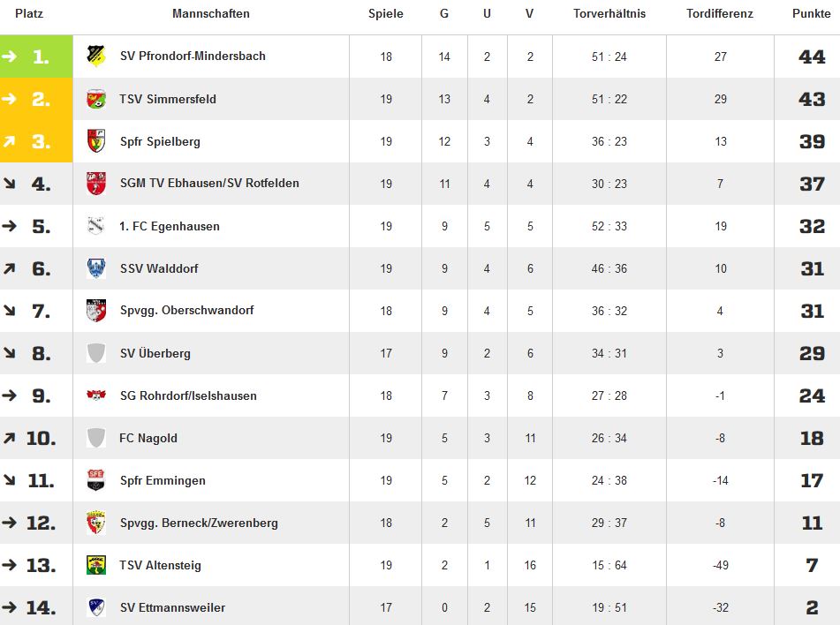Viewport: 840px width, 625px height.
Task: Open the 1. FC Egenhausen team link
Action: (170, 226)
